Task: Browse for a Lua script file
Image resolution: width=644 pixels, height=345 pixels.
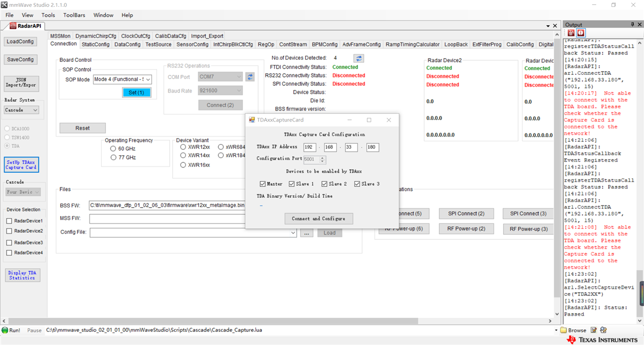Action: [x=573, y=330]
